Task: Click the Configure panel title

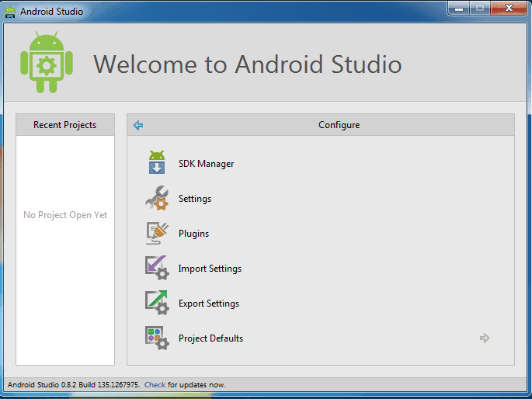Action: pos(339,125)
